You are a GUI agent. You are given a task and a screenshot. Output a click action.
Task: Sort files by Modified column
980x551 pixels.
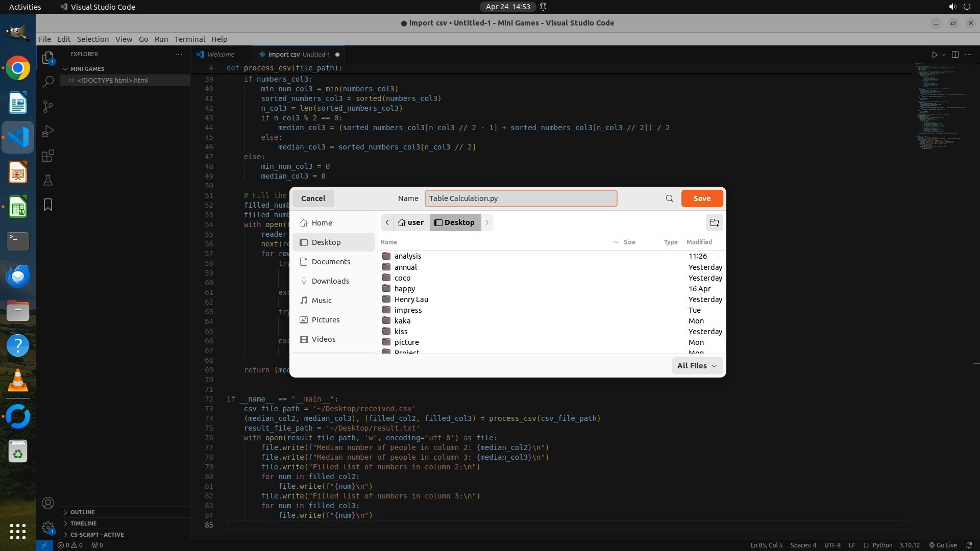[x=699, y=242]
